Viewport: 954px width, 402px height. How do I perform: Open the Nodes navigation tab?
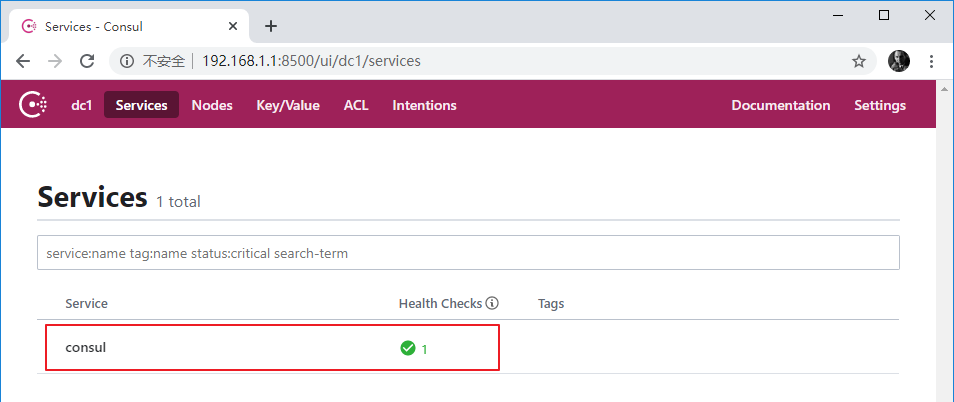(212, 105)
